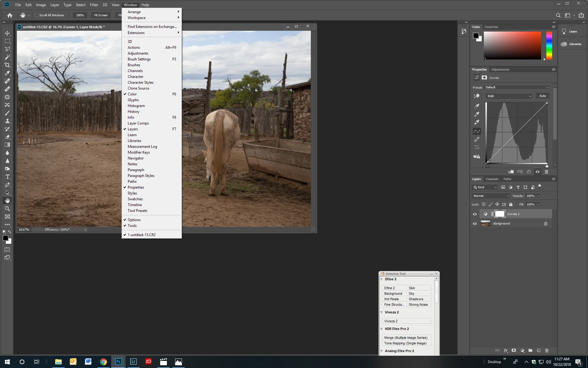Open the Normal blend mode dropdown
The height and width of the screenshot is (368, 588).
(491, 196)
